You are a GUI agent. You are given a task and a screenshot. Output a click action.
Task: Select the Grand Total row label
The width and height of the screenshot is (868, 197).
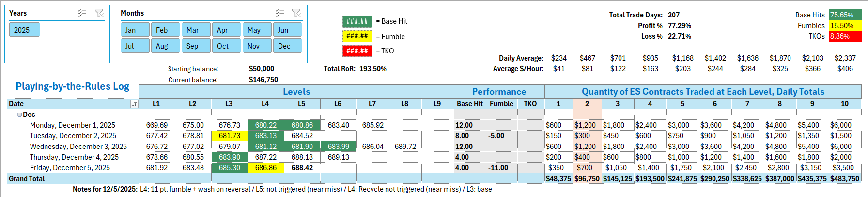pos(27,179)
